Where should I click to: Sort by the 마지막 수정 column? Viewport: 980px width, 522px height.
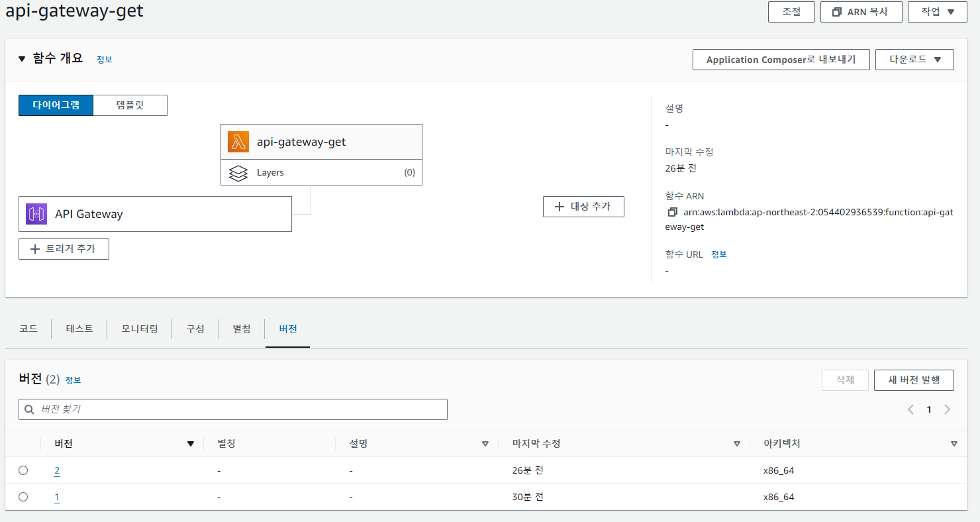[737, 444]
